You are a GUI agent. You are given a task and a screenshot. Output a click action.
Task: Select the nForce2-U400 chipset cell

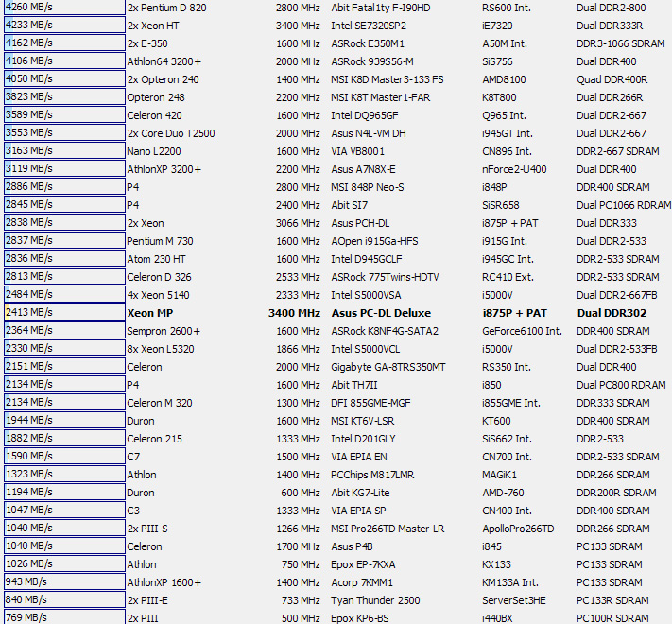[x=513, y=169]
